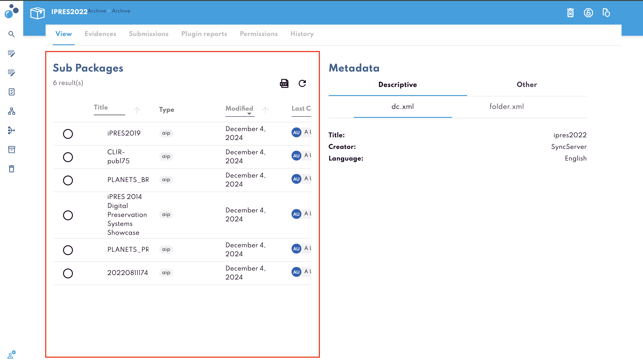643x364 pixels.
Task: Open the hierarchy tree sidebar icon
Action: [x=11, y=111]
